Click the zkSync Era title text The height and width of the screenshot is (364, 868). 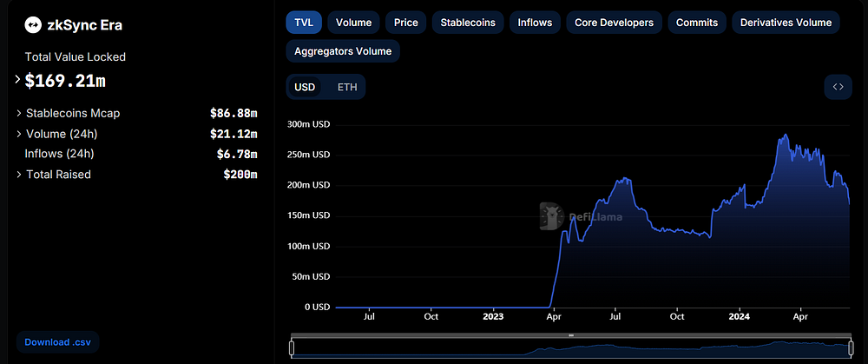[85, 25]
